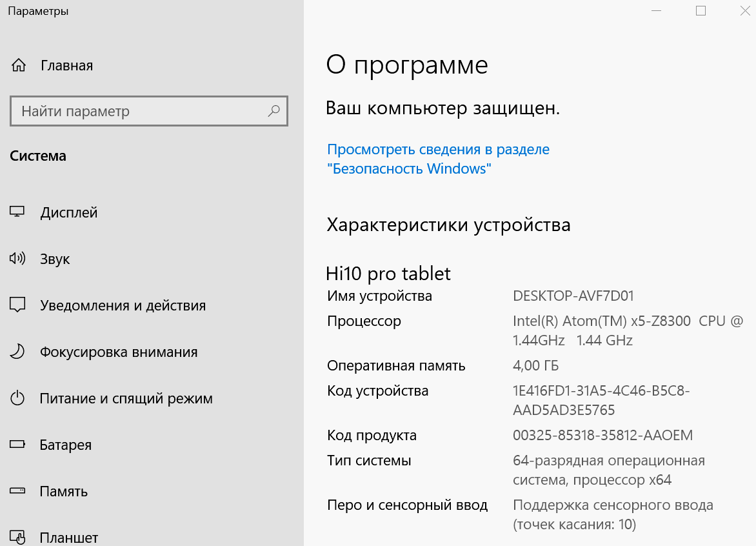
Task: Select Звук in the sidebar
Action: click(x=55, y=259)
